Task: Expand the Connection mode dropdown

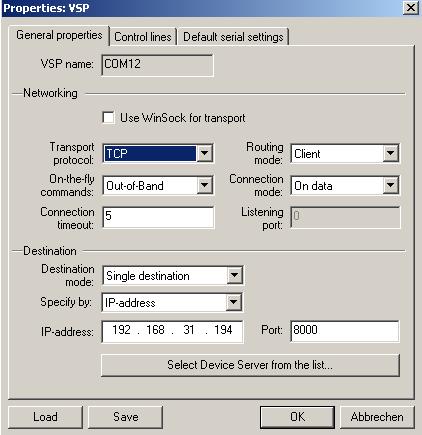Action: [x=390, y=185]
